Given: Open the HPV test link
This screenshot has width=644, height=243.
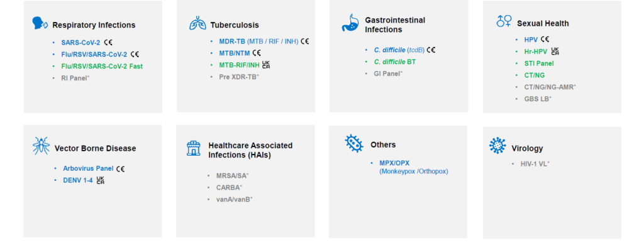Looking at the screenshot, I should point(531,40).
